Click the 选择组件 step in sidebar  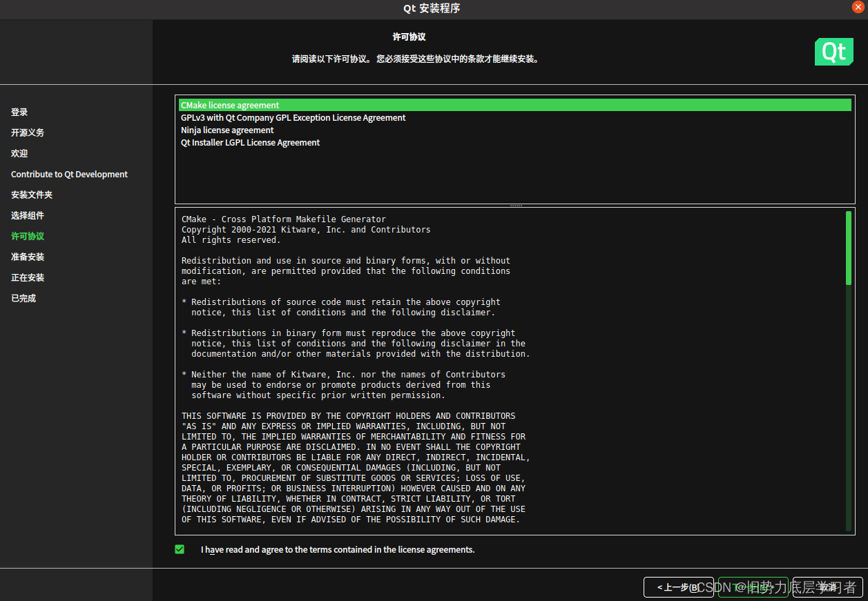click(28, 215)
